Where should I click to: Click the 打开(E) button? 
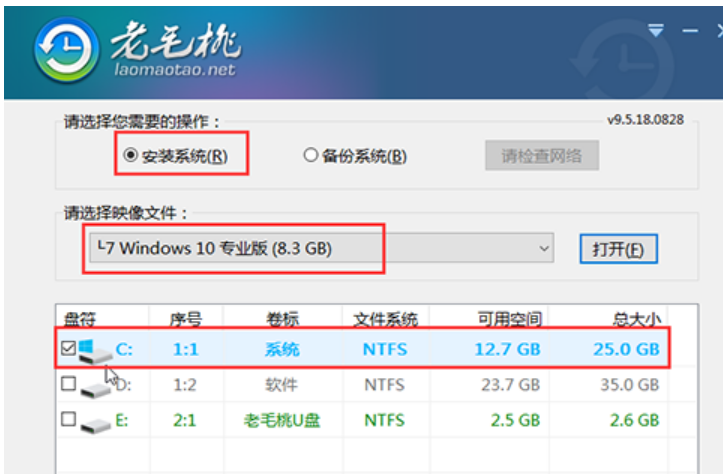pyautogui.click(x=618, y=249)
